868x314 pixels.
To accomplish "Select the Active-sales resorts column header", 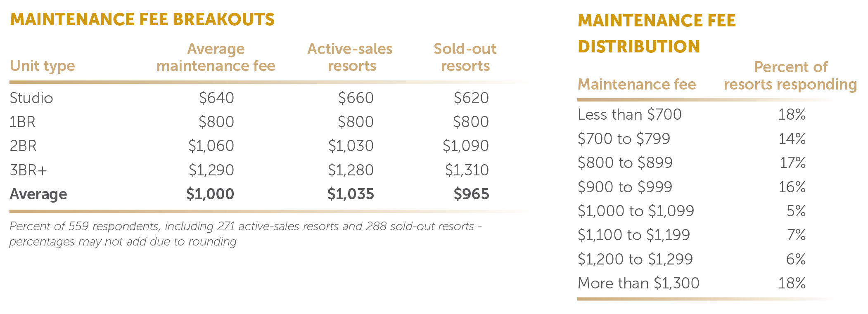I will click(350, 57).
